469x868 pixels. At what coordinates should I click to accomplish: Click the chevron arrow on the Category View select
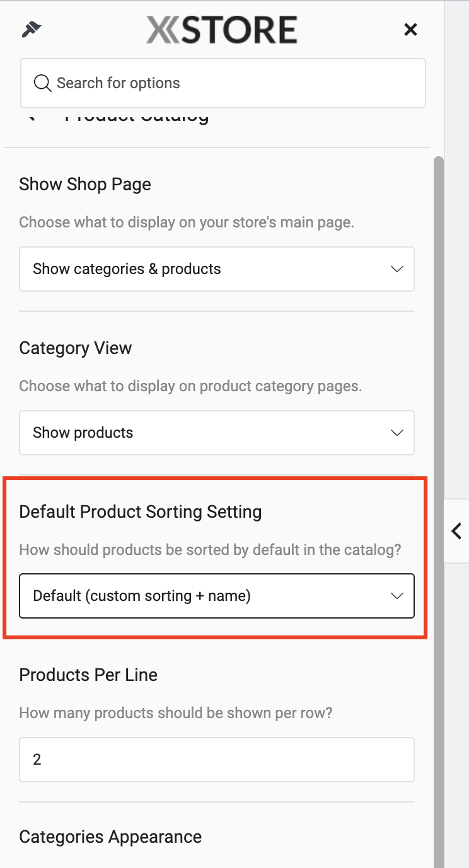coord(397,433)
